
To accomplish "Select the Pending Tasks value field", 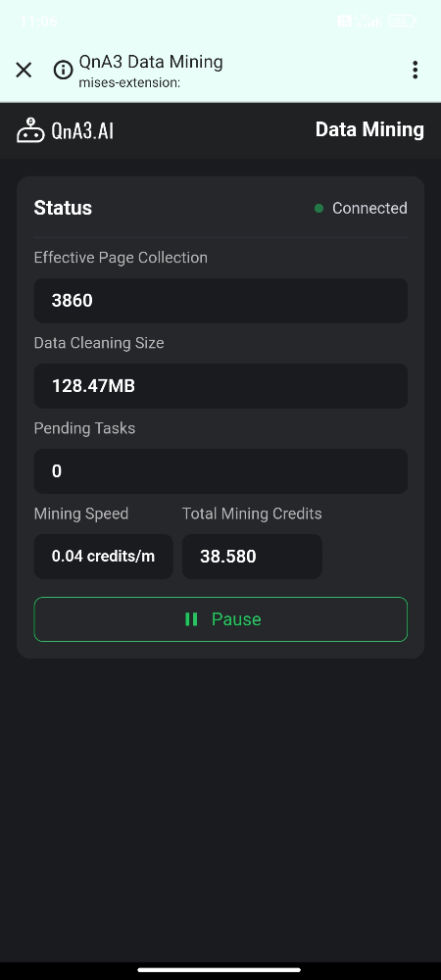I will (x=220, y=471).
